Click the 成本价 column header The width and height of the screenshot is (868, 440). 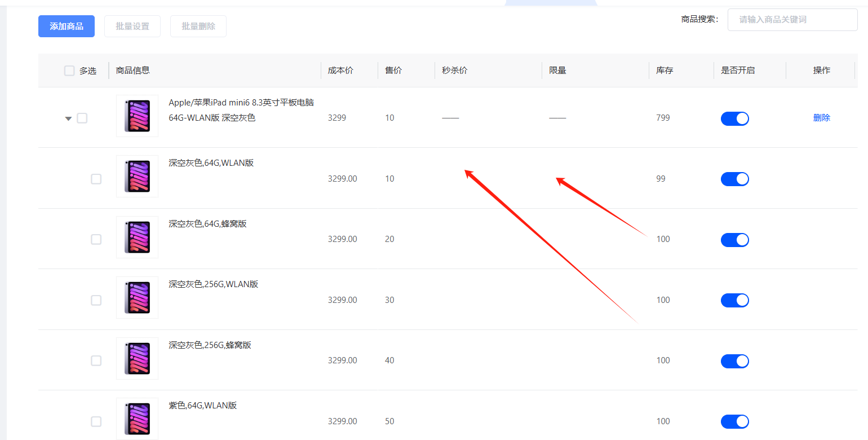(340, 71)
